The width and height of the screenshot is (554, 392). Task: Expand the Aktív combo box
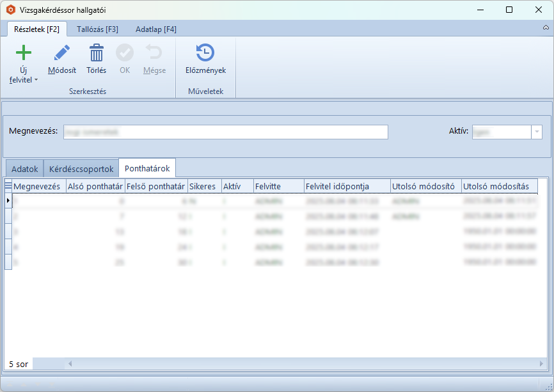click(537, 132)
